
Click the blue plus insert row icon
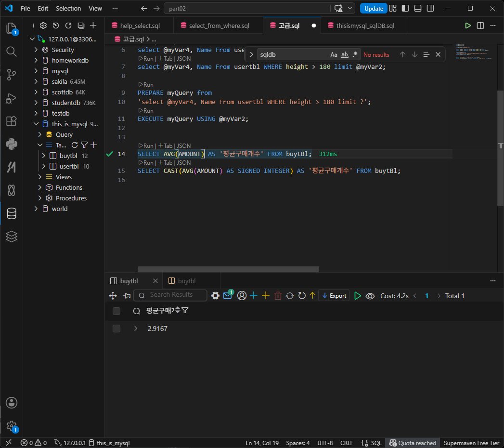click(x=254, y=296)
